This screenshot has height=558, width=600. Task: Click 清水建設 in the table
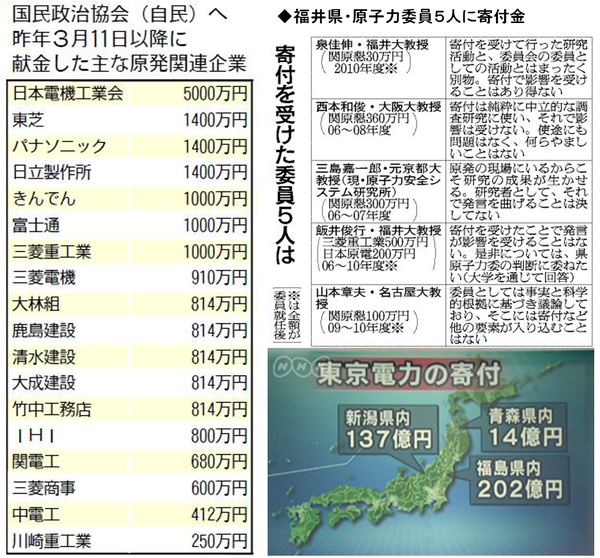tap(44, 357)
